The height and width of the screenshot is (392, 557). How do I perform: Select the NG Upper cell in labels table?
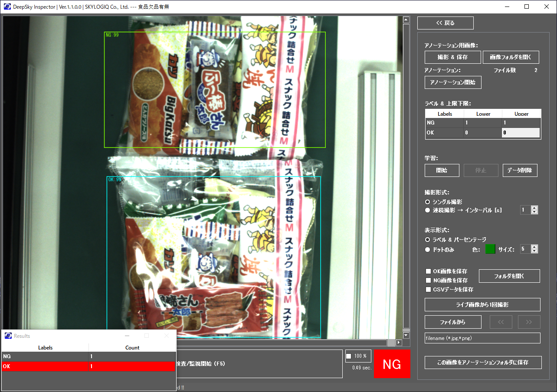click(x=521, y=123)
